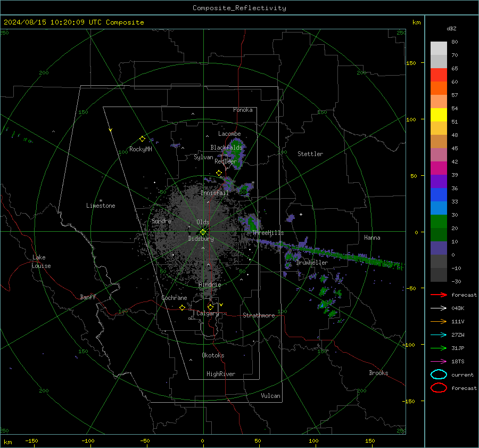Select the orange 111V arrow legend icon

pyautogui.click(x=439, y=321)
